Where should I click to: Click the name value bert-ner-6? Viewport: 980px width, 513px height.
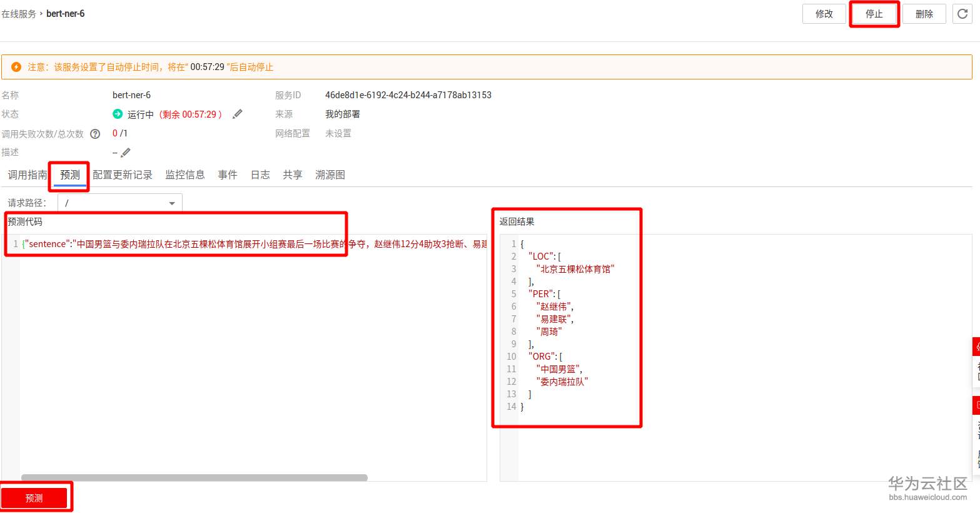click(131, 95)
